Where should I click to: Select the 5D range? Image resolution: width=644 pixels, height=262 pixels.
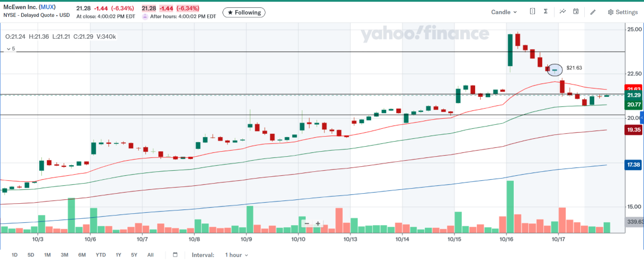coord(31,255)
